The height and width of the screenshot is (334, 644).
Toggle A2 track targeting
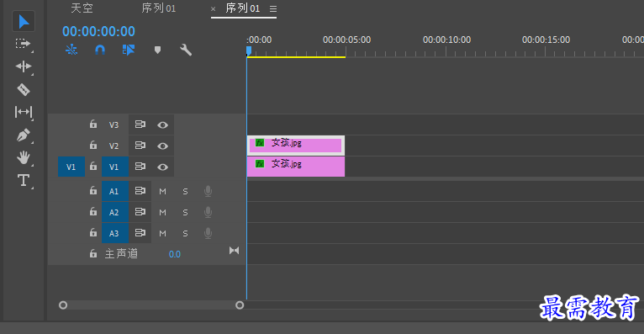point(115,212)
